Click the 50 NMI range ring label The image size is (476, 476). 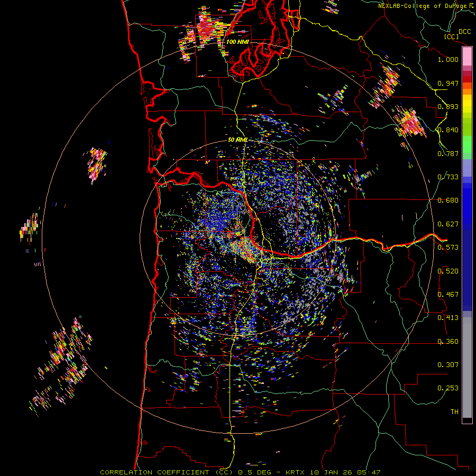(x=237, y=140)
